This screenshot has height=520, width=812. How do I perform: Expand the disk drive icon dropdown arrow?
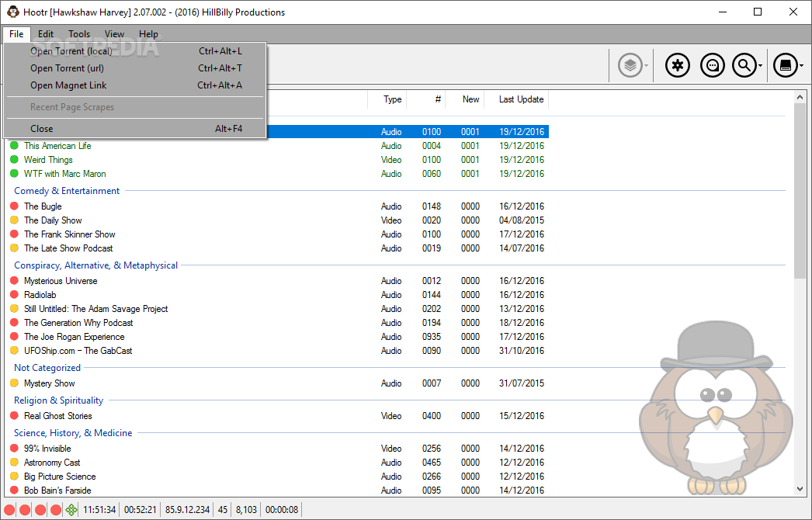(801, 66)
